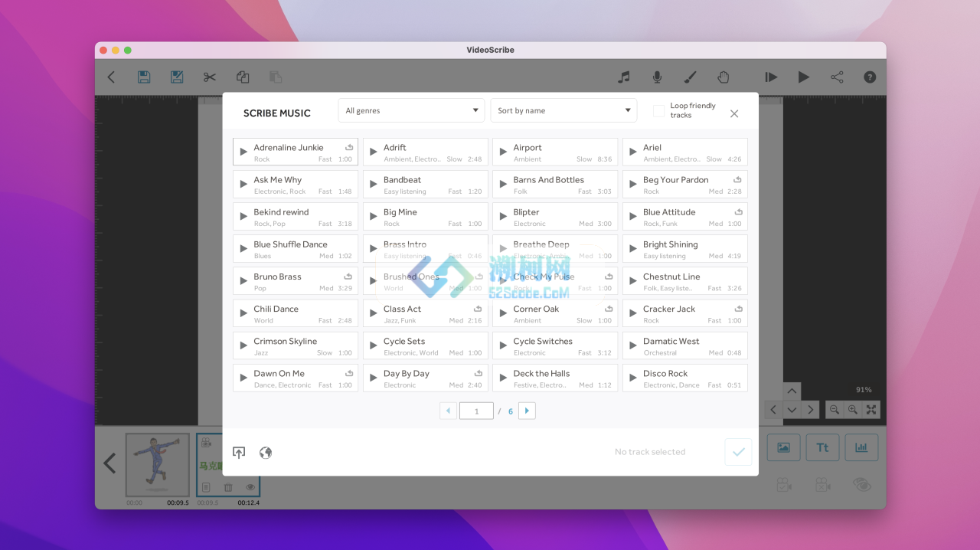Click the Save icon in toolbar
The width and height of the screenshot is (980, 550).
(x=144, y=77)
